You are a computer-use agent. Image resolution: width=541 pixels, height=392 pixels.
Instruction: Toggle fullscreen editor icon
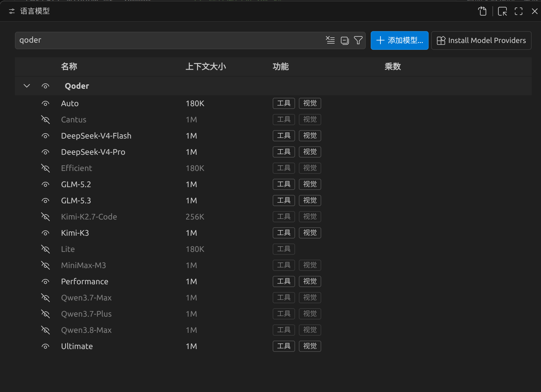pyautogui.click(x=519, y=12)
